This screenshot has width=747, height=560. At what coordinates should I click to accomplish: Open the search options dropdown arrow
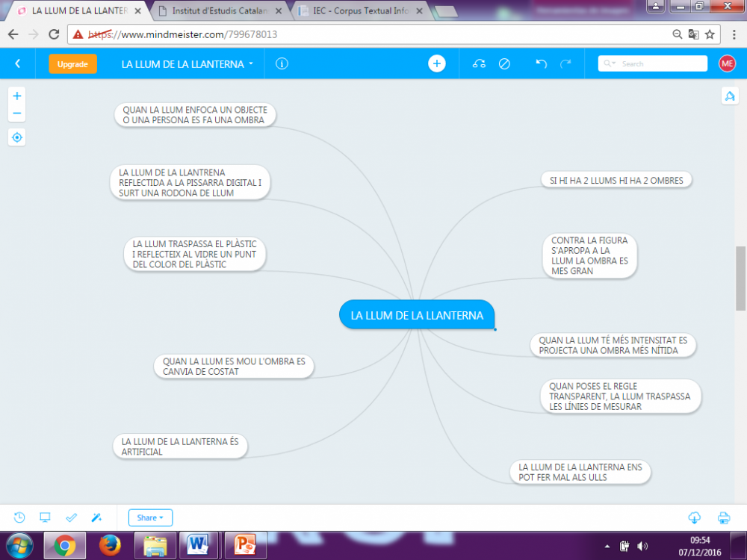point(611,64)
